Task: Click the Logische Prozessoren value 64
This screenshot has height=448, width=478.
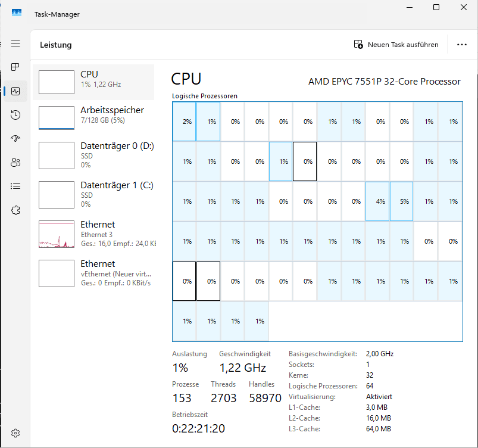Action: [370, 386]
